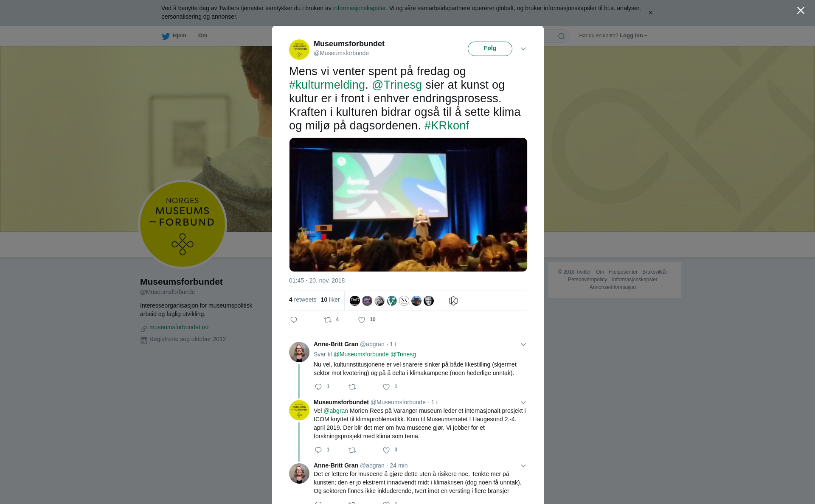
Task: Click the retweet icon showing 4
Action: click(x=328, y=320)
